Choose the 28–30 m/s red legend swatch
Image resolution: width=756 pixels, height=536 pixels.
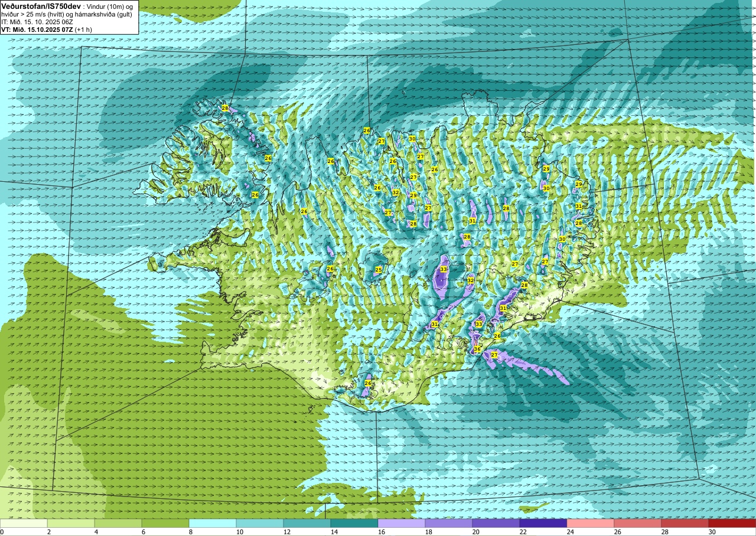[x=685, y=523]
